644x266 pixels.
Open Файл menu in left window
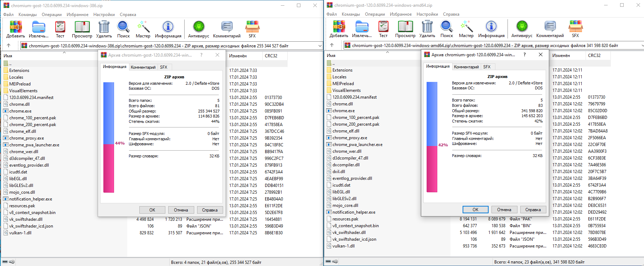point(9,15)
